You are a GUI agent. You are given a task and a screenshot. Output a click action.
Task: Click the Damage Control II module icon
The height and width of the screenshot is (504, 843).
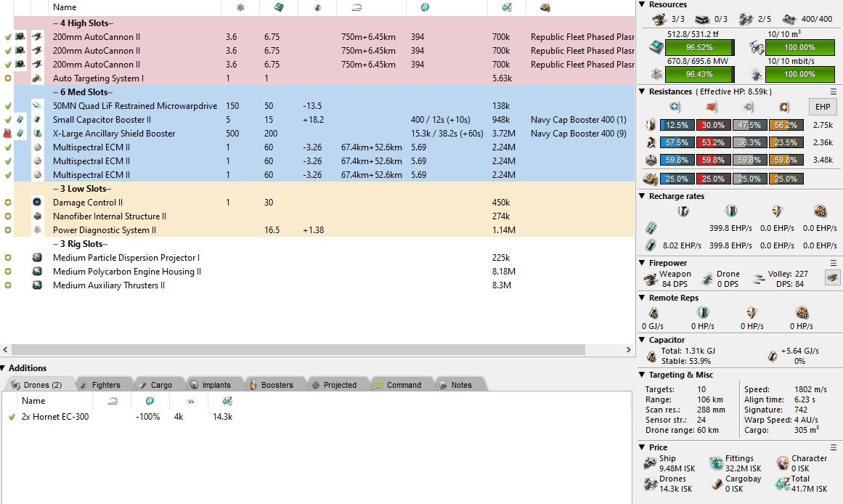pos(37,203)
